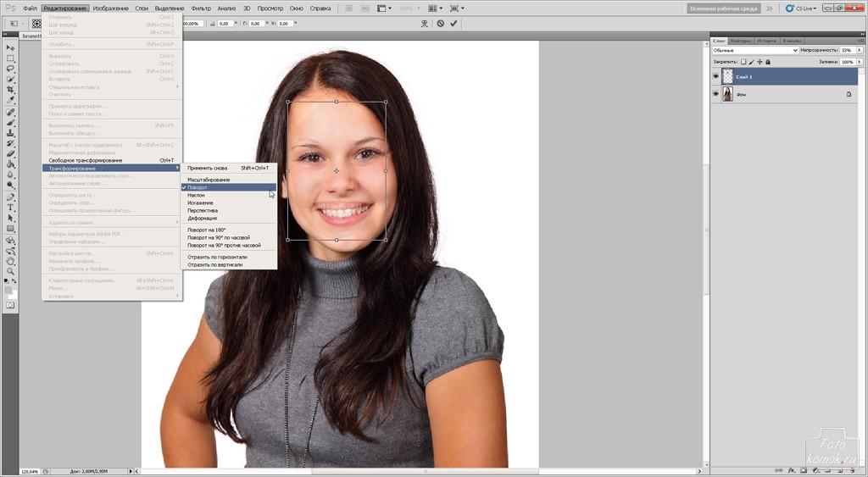Open the fill slider arrow
This screenshot has width=868, height=477.
pos(860,63)
